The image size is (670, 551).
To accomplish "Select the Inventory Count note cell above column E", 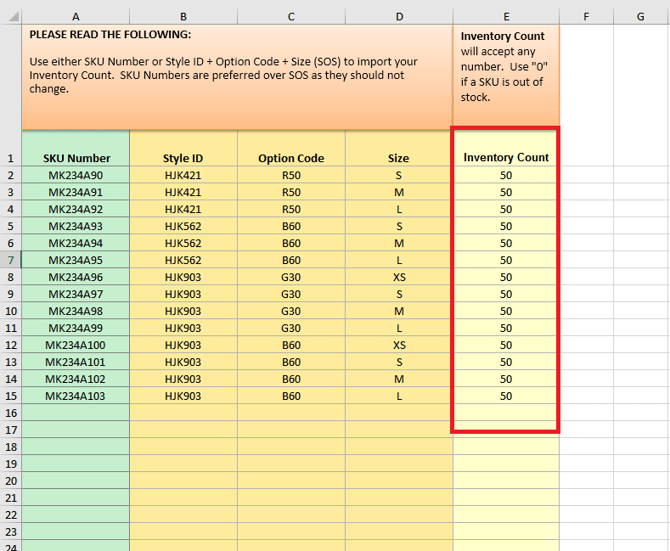I will [x=506, y=76].
